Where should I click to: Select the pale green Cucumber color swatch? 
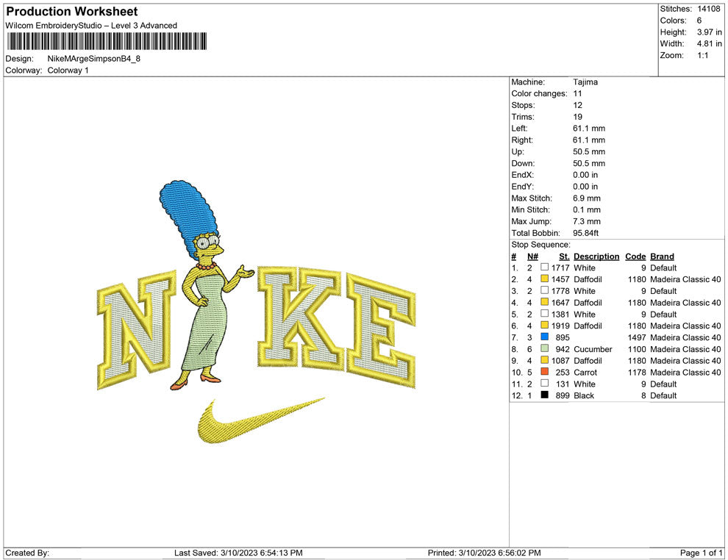click(x=545, y=348)
